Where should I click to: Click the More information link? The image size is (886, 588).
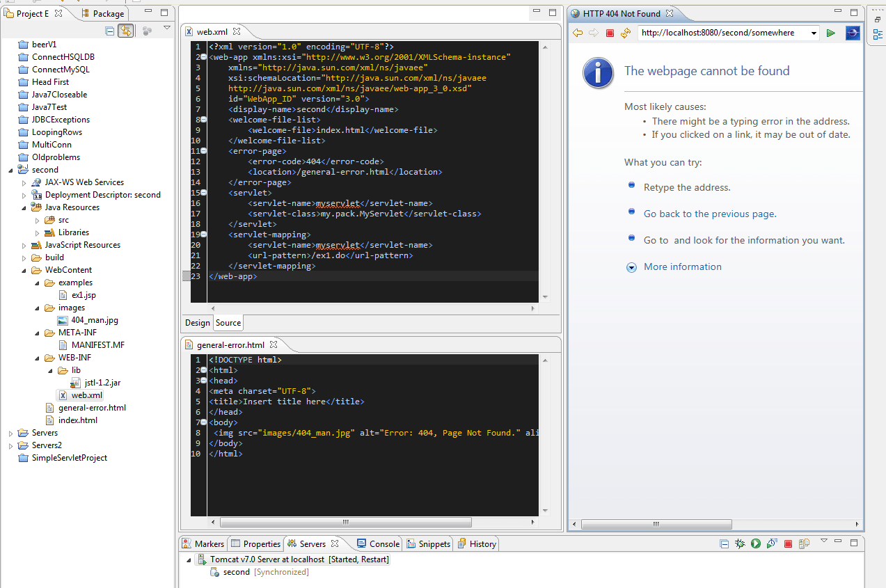click(682, 267)
